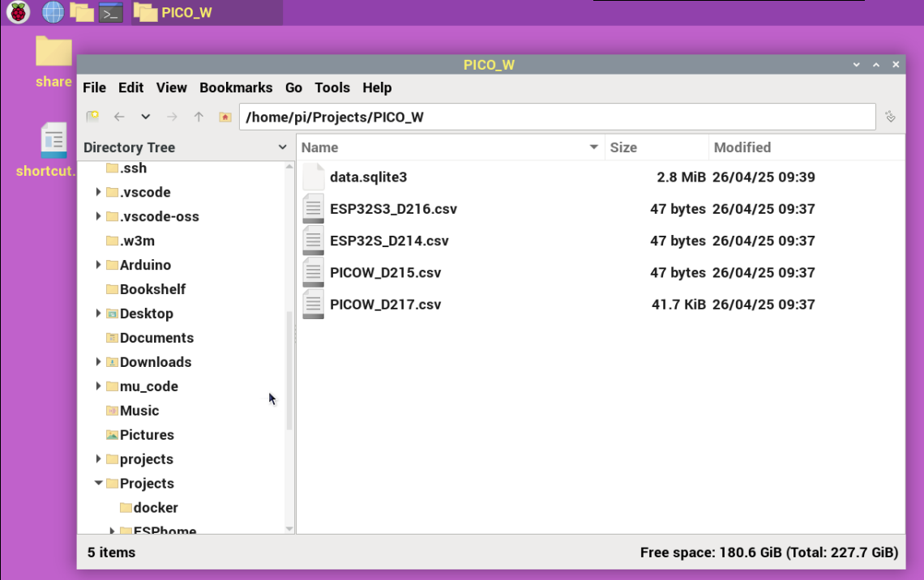Sort files by the Name column

coord(450,147)
